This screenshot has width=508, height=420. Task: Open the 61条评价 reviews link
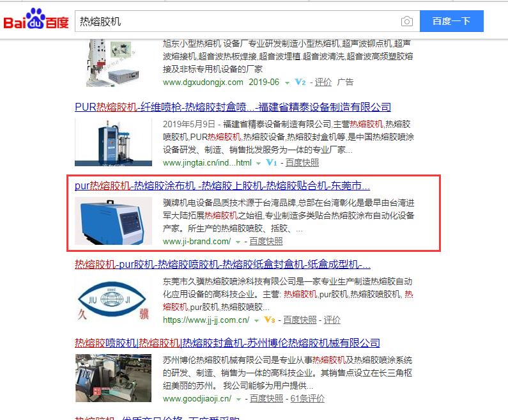pyautogui.click(x=307, y=399)
